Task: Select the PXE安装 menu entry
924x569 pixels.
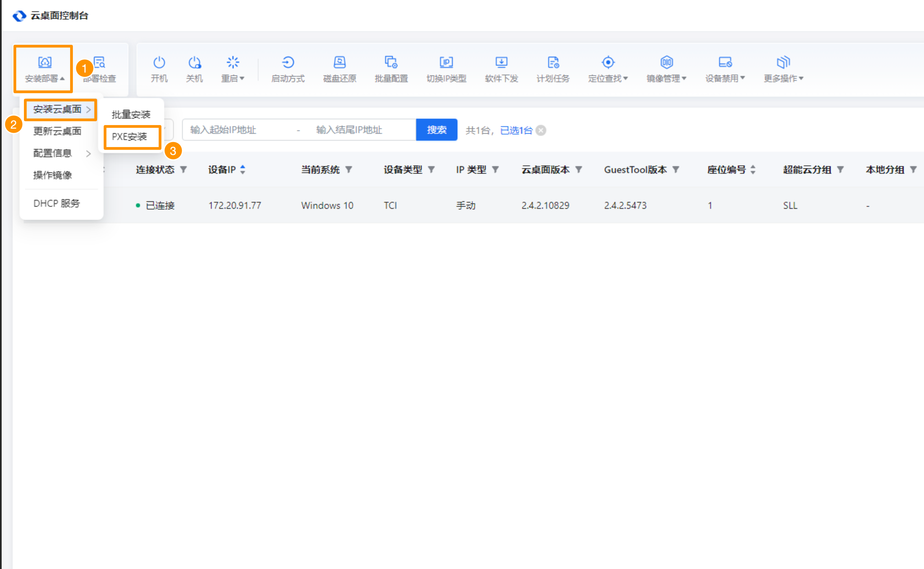Action: (130, 137)
